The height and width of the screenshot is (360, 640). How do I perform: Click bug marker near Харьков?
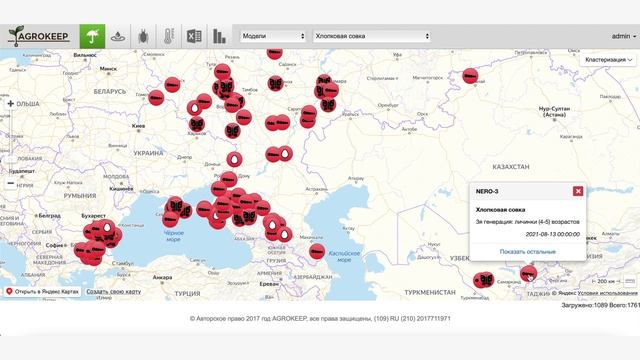tap(197, 124)
